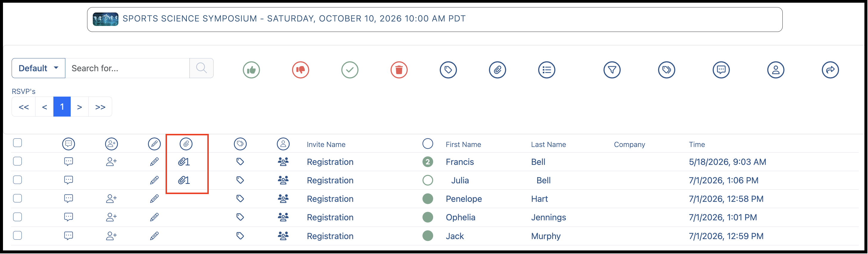The width and height of the screenshot is (868, 254).
Task: Click the share arrow icon in toolbar
Action: click(x=830, y=70)
